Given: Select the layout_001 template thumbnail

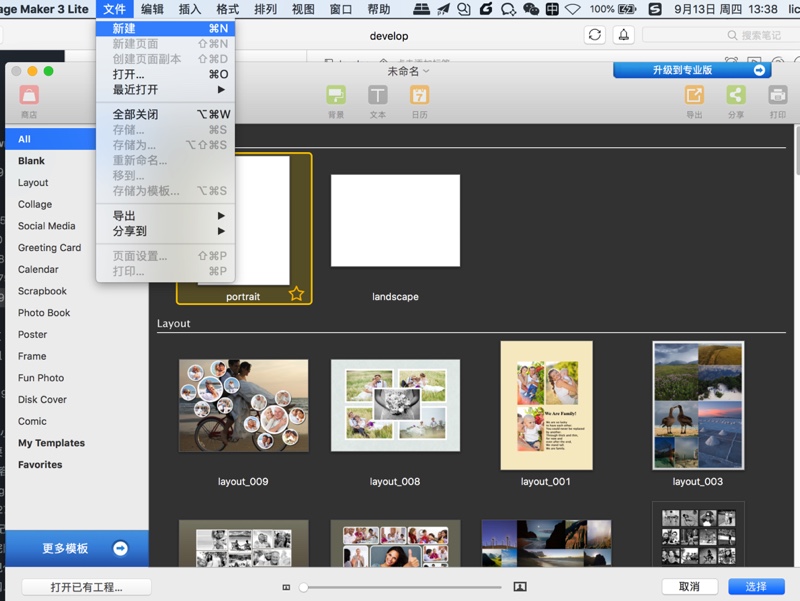Looking at the screenshot, I should point(546,406).
